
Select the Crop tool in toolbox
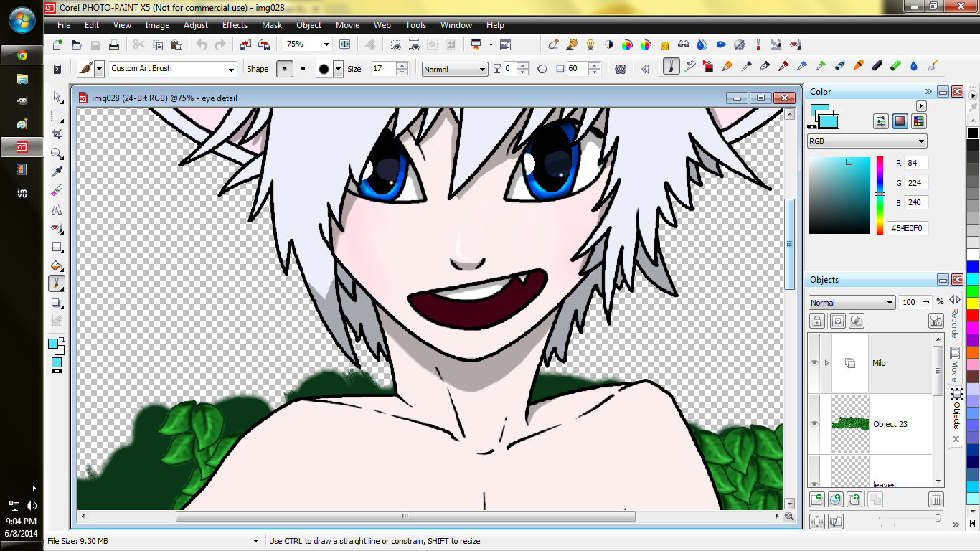click(x=57, y=134)
